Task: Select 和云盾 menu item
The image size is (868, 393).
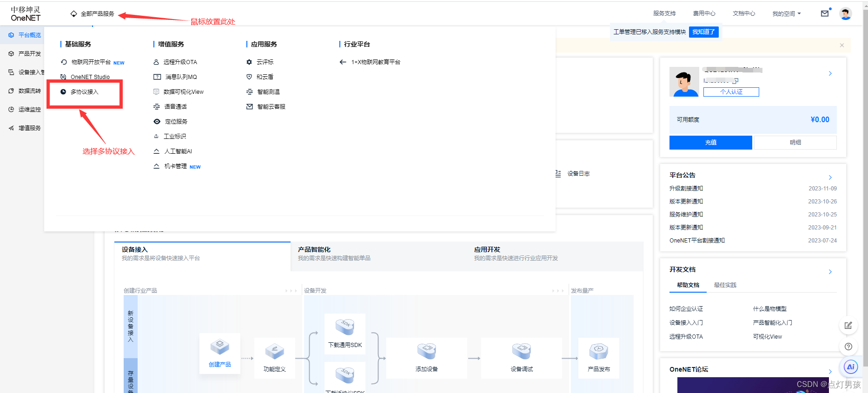Action: coord(260,77)
